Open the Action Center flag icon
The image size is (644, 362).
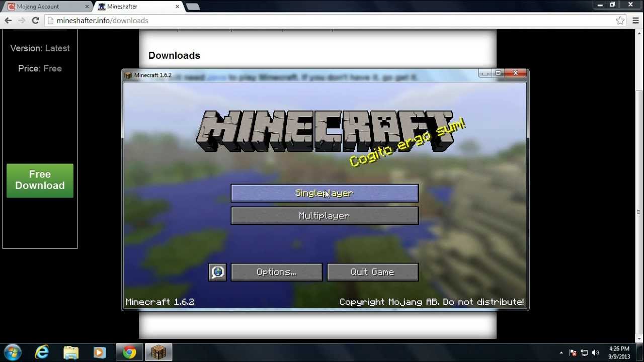tap(573, 352)
